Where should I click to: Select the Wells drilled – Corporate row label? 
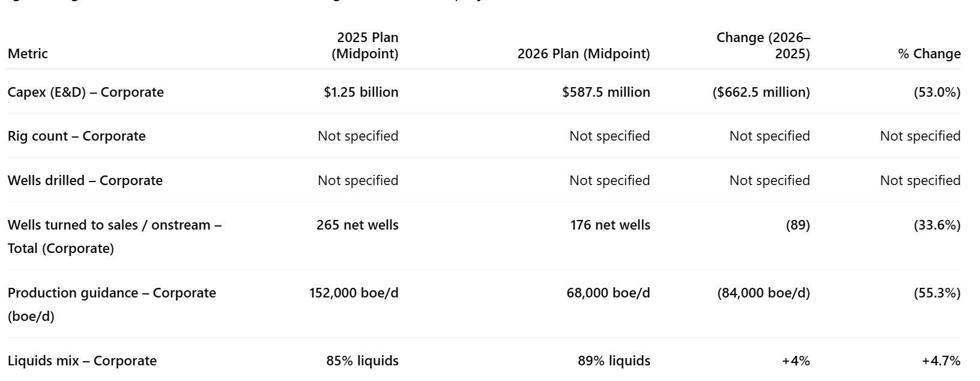85,180
